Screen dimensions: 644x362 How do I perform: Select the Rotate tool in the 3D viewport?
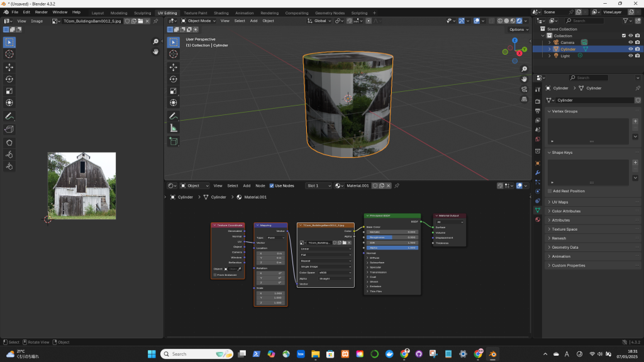pyautogui.click(x=174, y=79)
